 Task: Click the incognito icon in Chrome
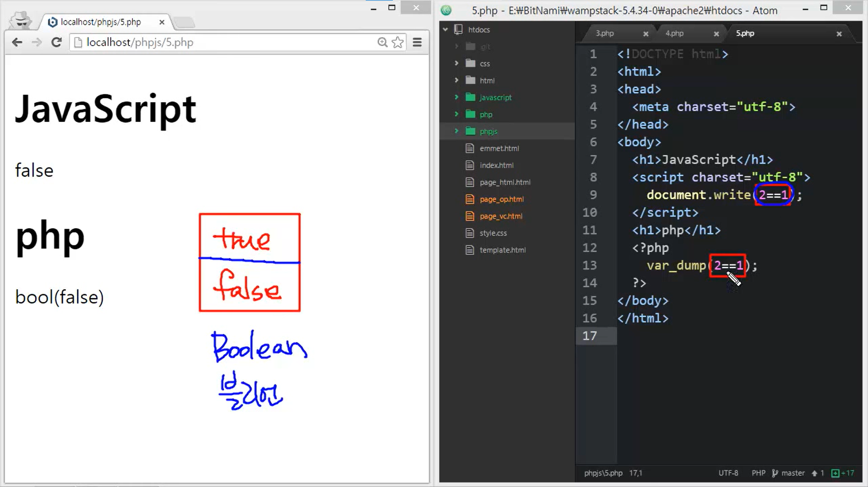click(21, 20)
